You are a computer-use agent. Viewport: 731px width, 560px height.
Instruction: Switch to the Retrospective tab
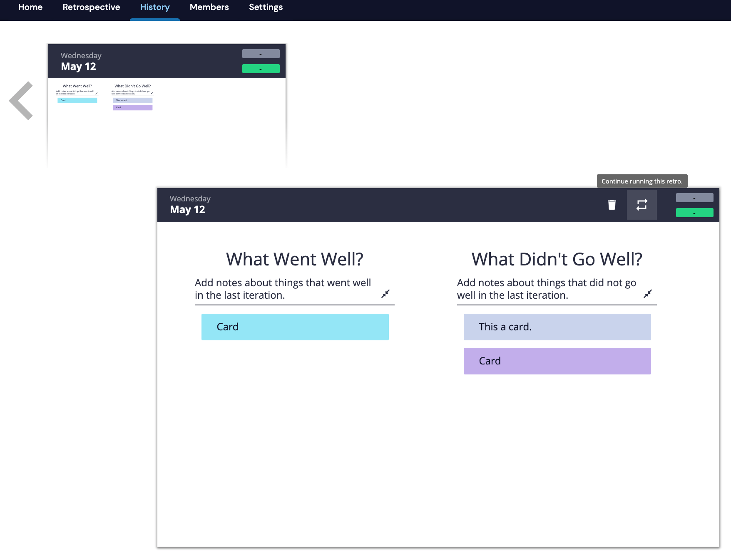click(91, 7)
